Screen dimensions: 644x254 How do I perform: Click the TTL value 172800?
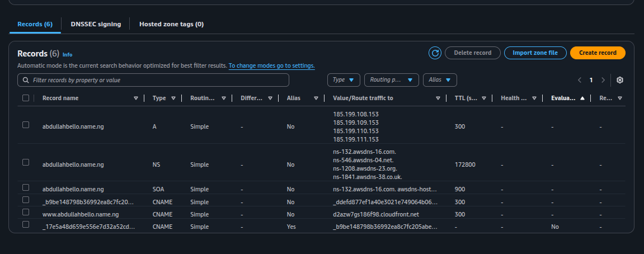point(465,164)
